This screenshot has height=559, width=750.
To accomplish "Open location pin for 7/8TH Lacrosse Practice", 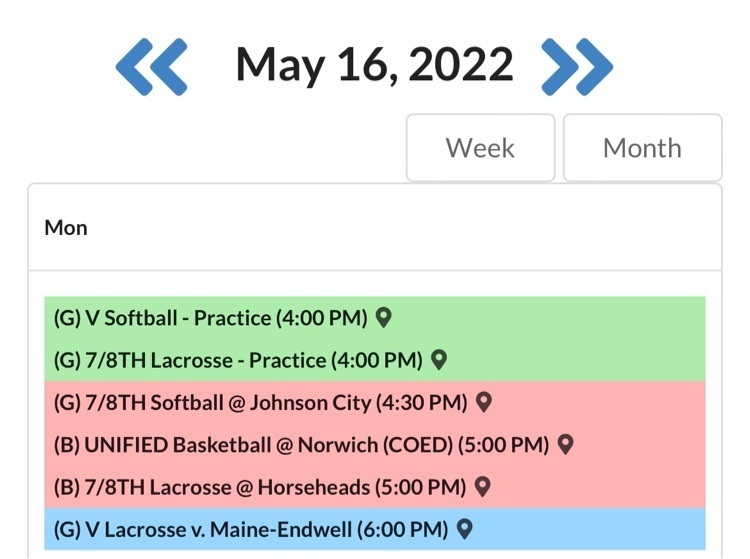I will (437, 360).
